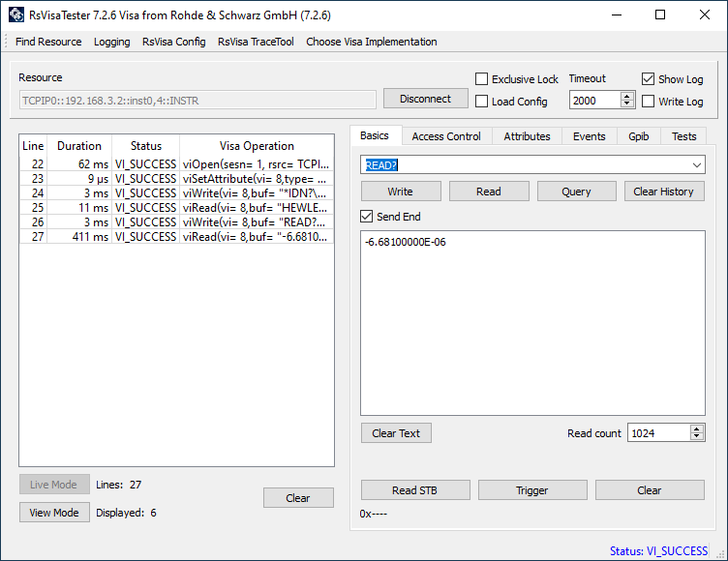
Task: Select log row 27 viRead -6.6810 operation
Action: [176, 237]
